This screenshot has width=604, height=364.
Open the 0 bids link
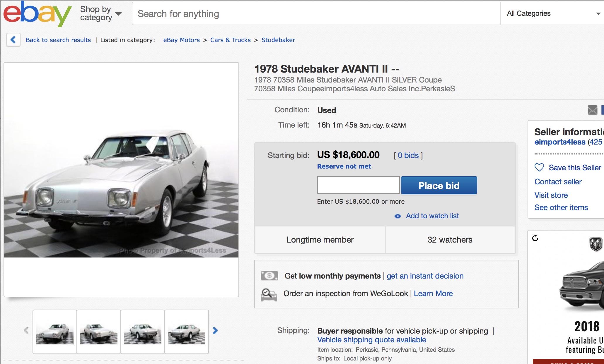(x=408, y=155)
